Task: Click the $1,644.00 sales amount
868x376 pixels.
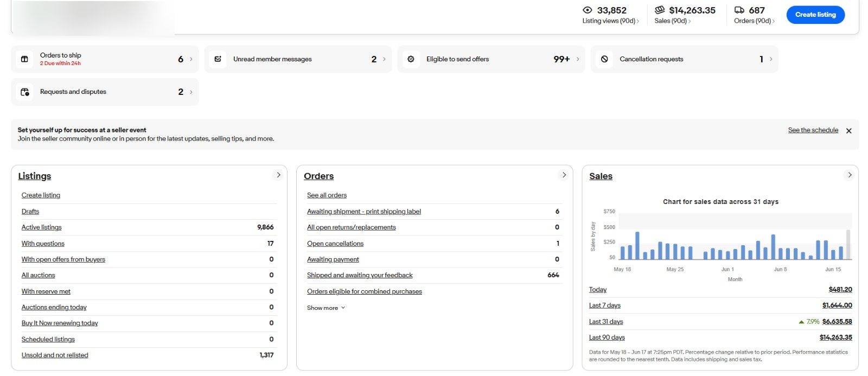Action: point(837,305)
